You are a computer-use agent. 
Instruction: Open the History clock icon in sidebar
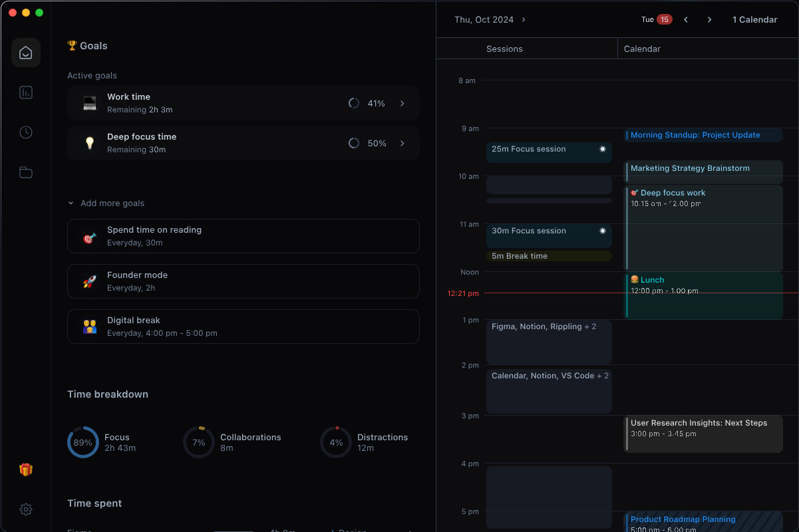[26, 132]
